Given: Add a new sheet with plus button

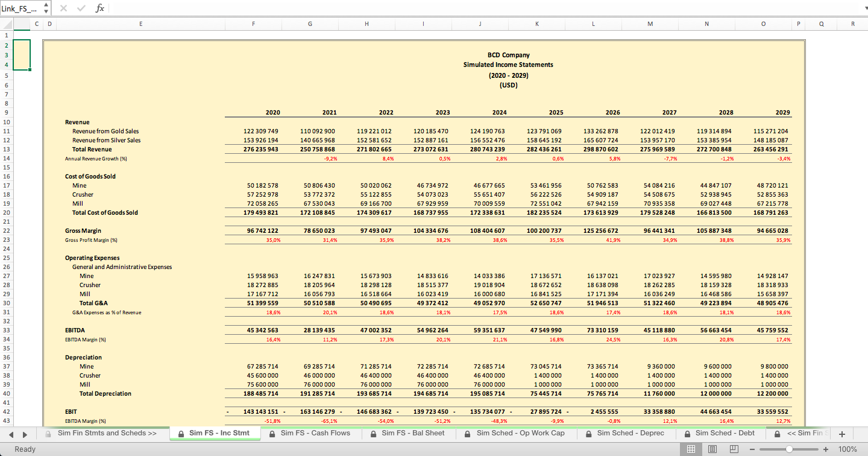Looking at the screenshot, I should pos(842,434).
